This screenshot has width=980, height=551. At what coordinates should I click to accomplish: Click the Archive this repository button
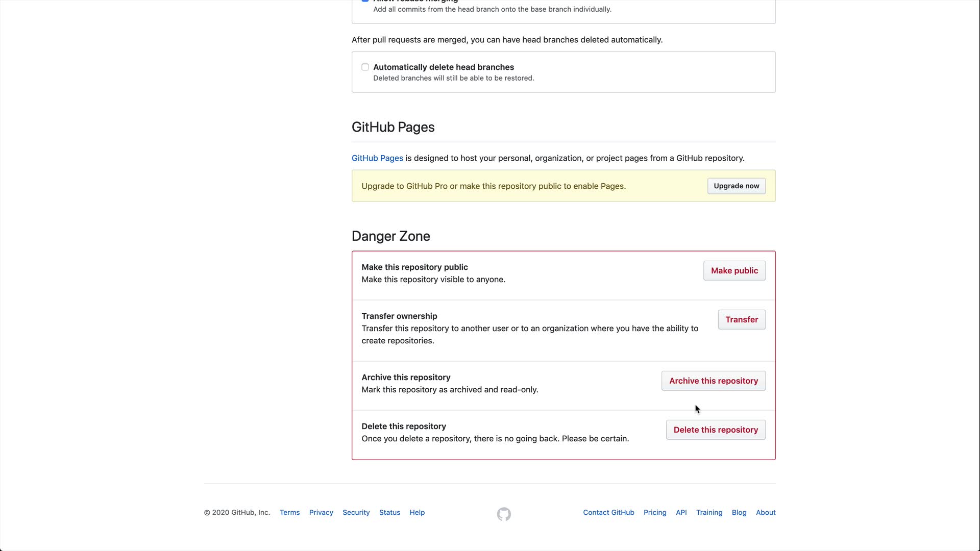coord(713,381)
